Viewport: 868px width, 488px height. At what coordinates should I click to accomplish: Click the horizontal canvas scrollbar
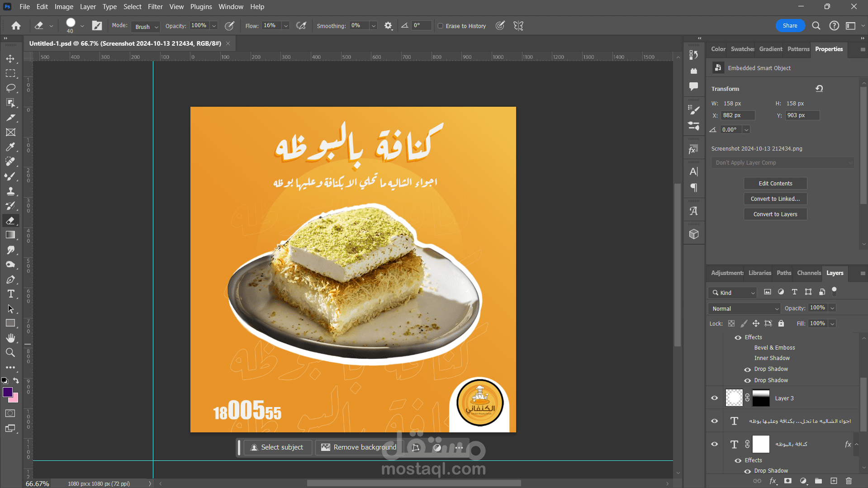414,483
